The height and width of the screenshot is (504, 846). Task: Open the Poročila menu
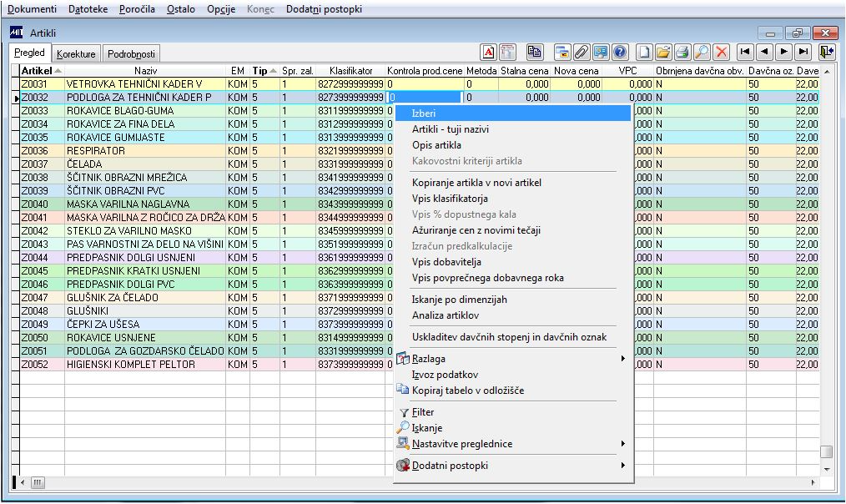pos(135,8)
